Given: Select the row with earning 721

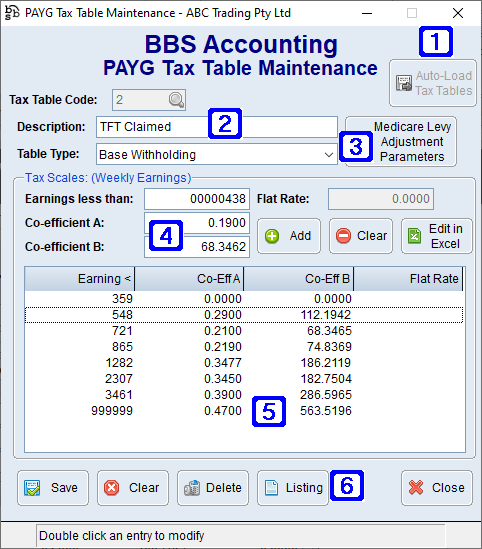Looking at the screenshot, I should (x=244, y=331).
